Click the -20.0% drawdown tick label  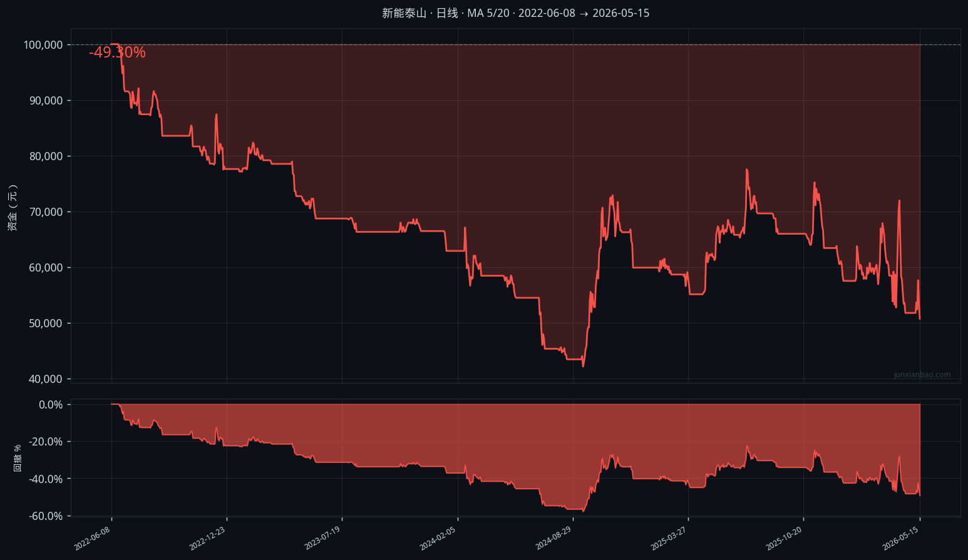[x=46, y=442]
